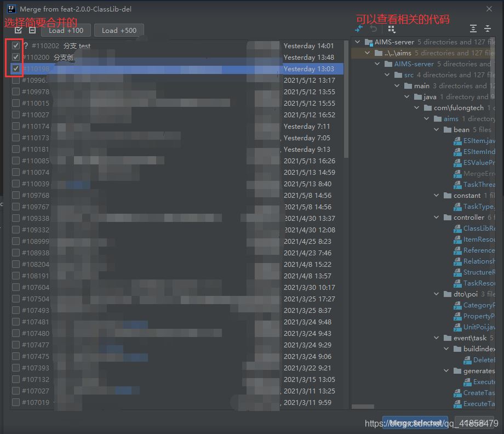The width and height of the screenshot is (504, 434).
Task: Click the Rollback icon in changes toolbar
Action: click(374, 29)
